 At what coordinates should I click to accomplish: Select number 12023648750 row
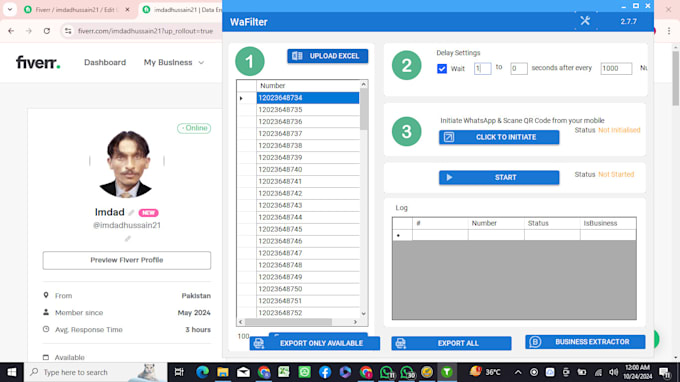307,289
